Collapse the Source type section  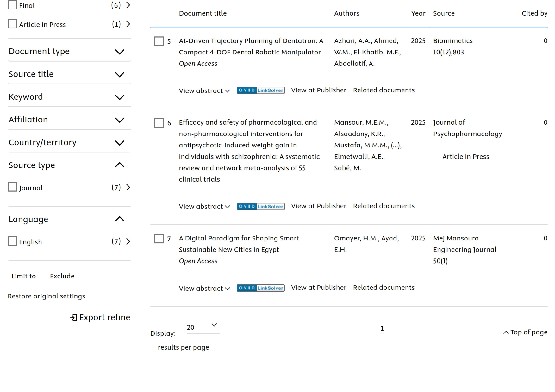[x=119, y=165]
